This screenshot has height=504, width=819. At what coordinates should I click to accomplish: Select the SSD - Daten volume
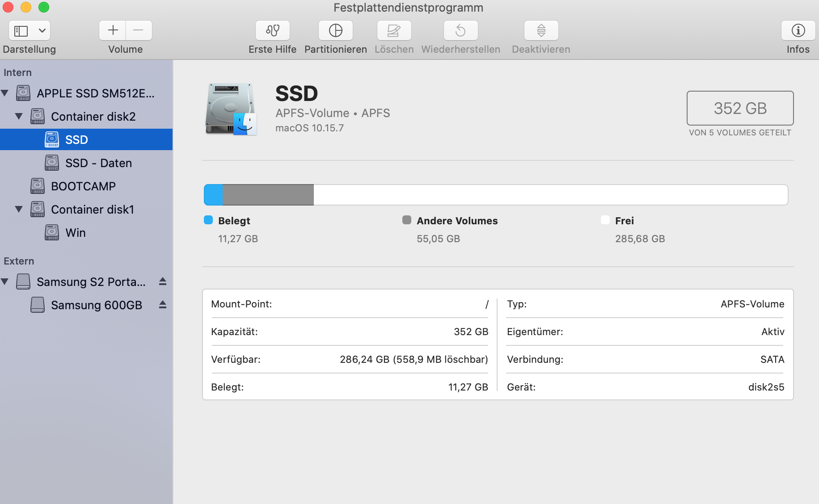tap(98, 163)
